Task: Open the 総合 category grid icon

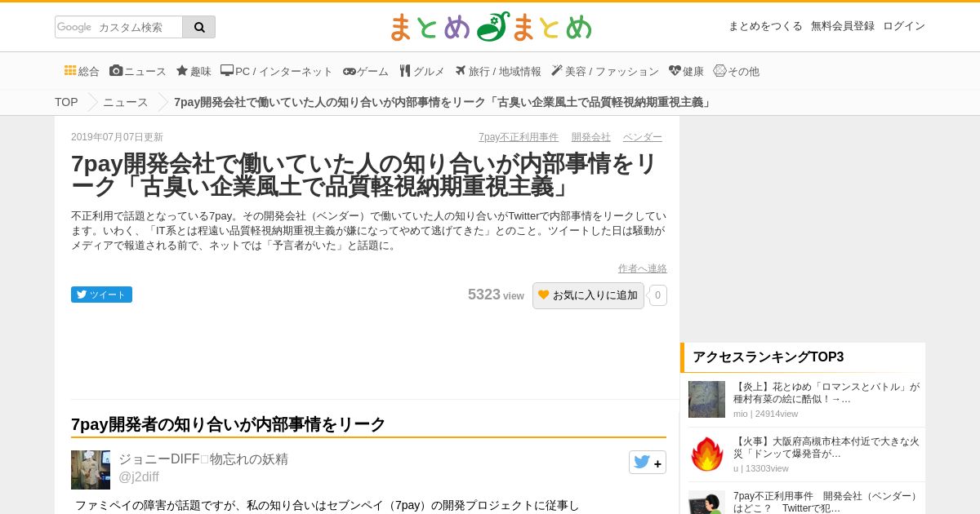Action: (x=82, y=71)
